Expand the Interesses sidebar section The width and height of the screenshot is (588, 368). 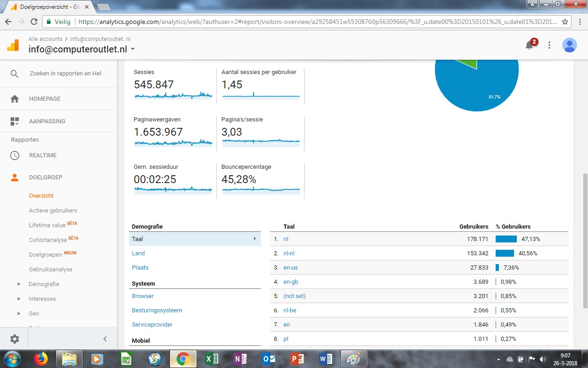[19, 299]
